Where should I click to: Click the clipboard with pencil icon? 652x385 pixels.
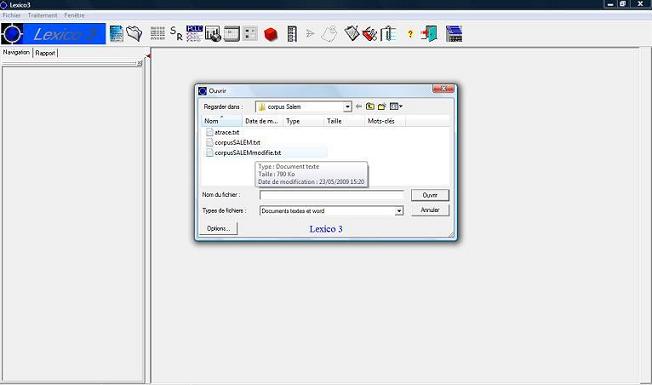[x=352, y=33]
